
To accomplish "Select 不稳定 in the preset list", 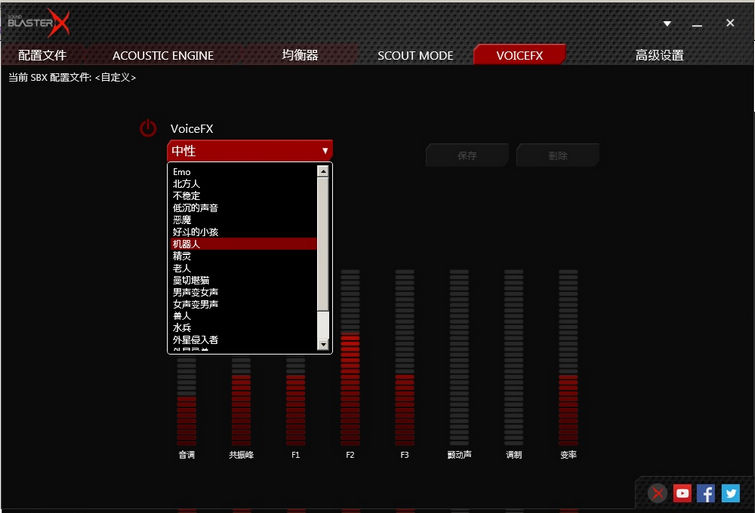I will pos(244,196).
